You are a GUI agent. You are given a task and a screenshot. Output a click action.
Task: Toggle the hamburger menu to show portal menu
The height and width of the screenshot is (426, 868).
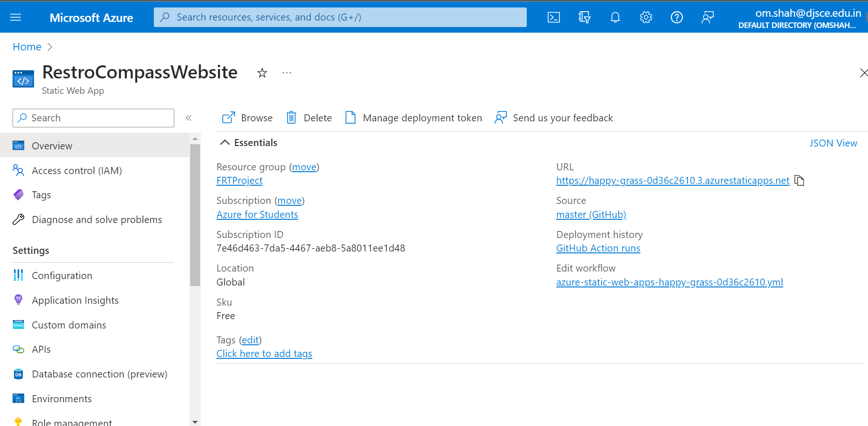click(15, 17)
